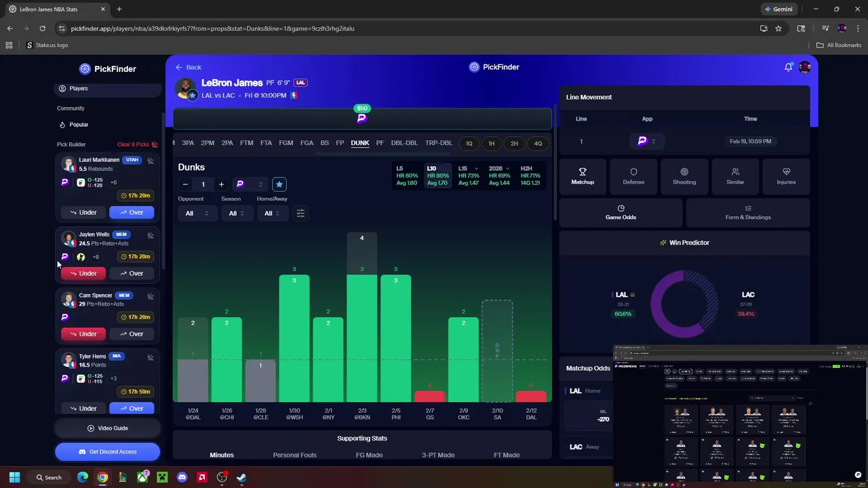This screenshot has height=488, width=868.
Task: Remove Cam Spencer pick via bell-slash icon
Action: [x=151, y=296]
